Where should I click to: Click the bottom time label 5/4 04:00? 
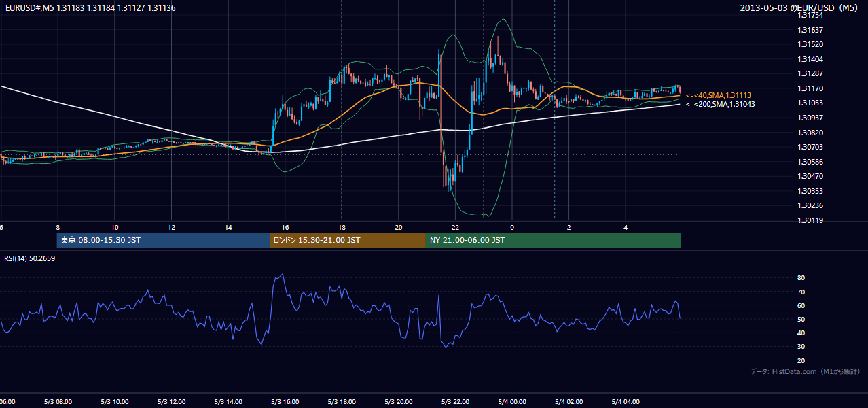pos(626,402)
